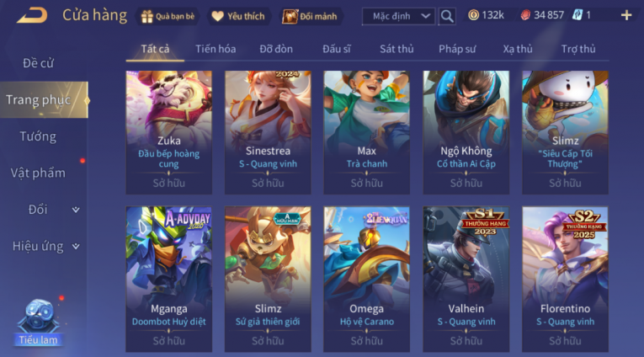Open Yêu thích heart favorites
The height and width of the screenshot is (357, 644).
(x=238, y=17)
